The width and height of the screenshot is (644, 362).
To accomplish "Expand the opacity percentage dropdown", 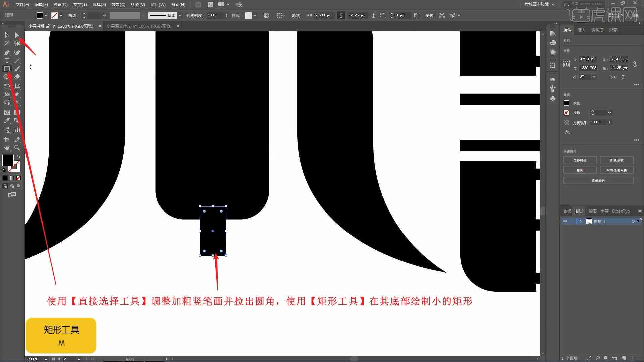I will [226, 15].
